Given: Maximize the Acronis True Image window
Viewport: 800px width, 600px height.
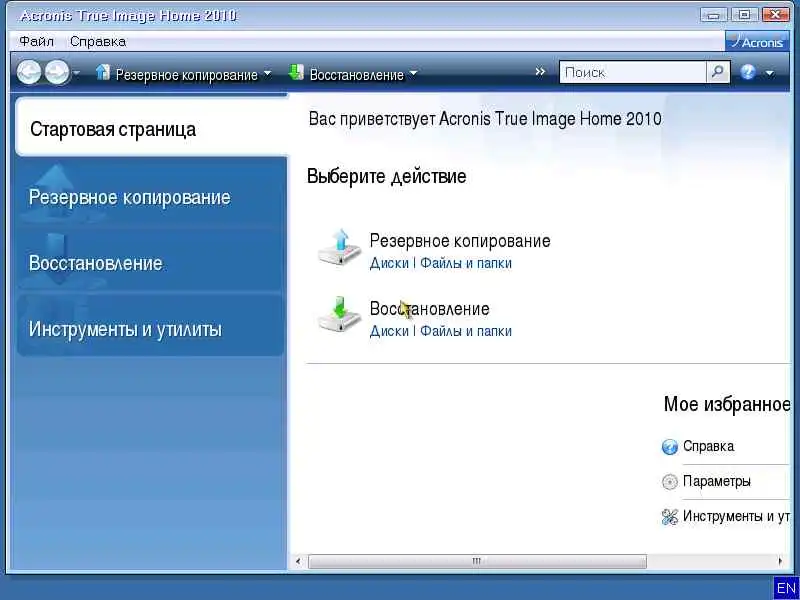Looking at the screenshot, I should [x=744, y=15].
